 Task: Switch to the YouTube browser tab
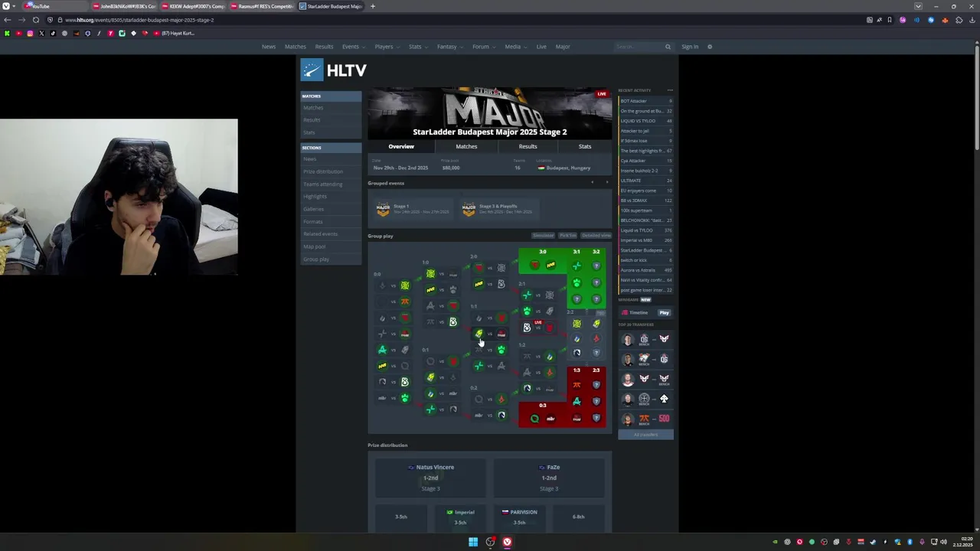click(54, 6)
